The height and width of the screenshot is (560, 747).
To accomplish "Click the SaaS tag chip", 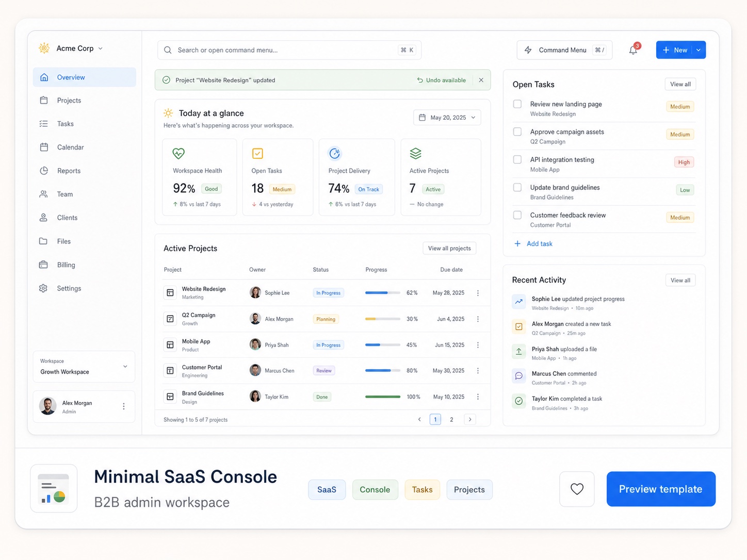I will (327, 490).
